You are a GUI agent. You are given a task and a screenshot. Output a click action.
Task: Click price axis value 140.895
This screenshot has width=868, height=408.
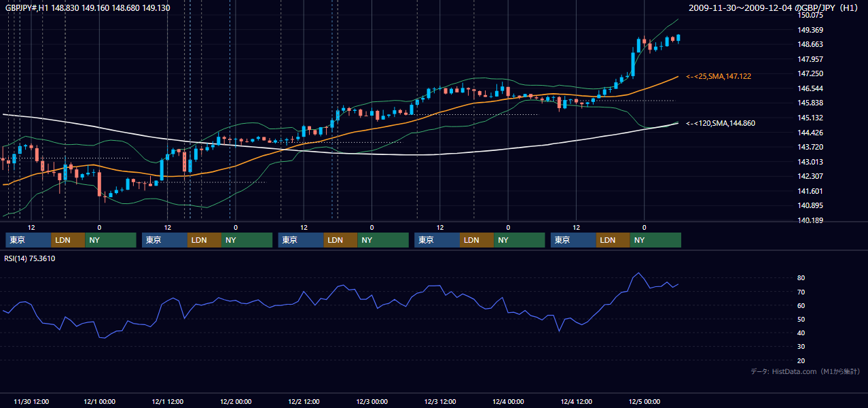(x=810, y=205)
